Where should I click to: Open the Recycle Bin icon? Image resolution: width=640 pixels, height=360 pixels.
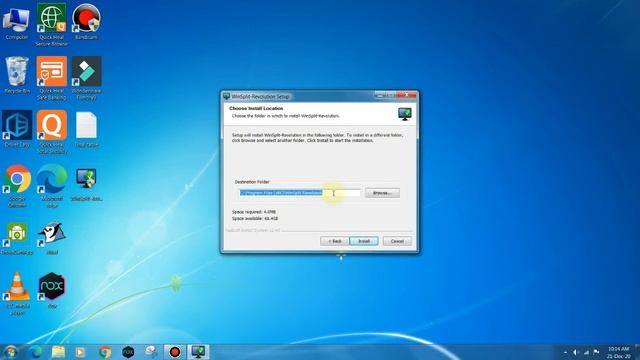17,76
